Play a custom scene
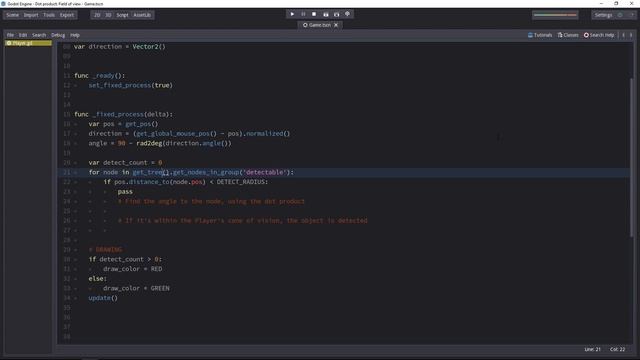Viewport: 640px width, 360px height. [336, 14]
